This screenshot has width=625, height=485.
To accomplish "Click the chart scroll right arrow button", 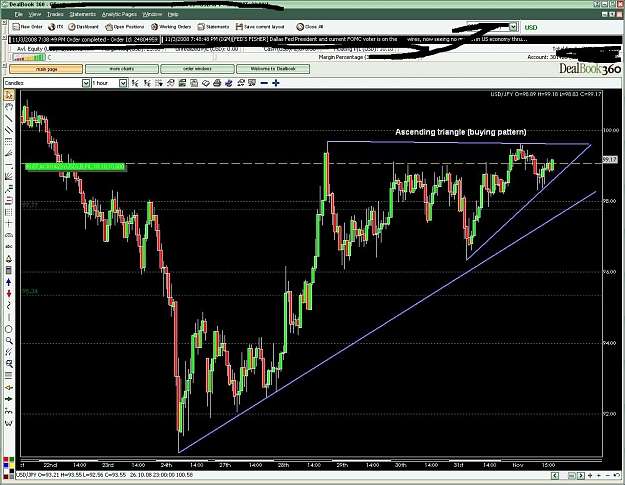I will [581, 475].
